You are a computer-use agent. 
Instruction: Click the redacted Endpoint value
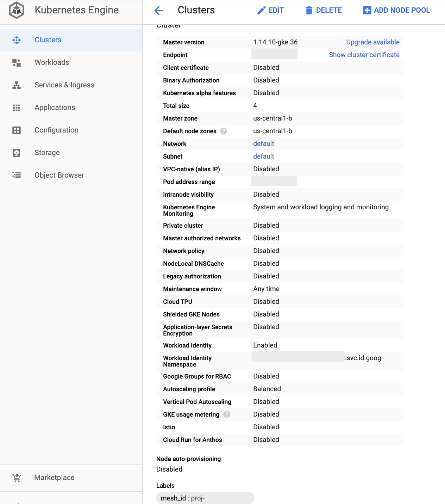coord(274,54)
